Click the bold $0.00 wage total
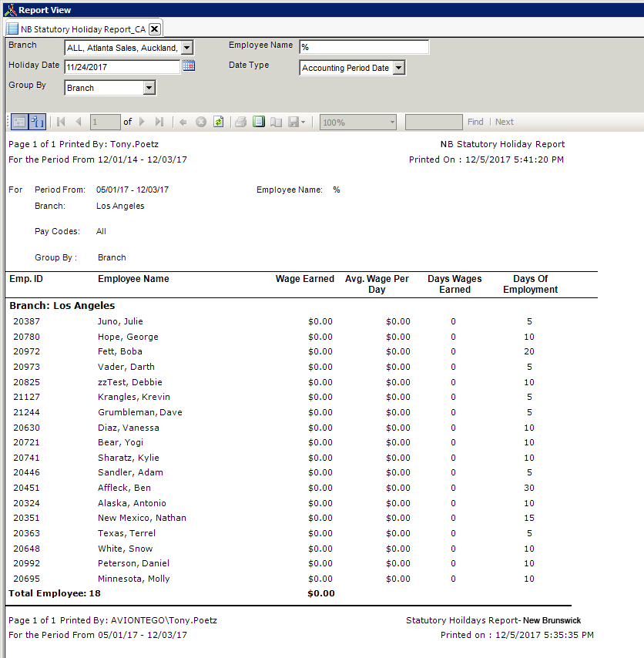The image size is (644, 658). tap(321, 593)
